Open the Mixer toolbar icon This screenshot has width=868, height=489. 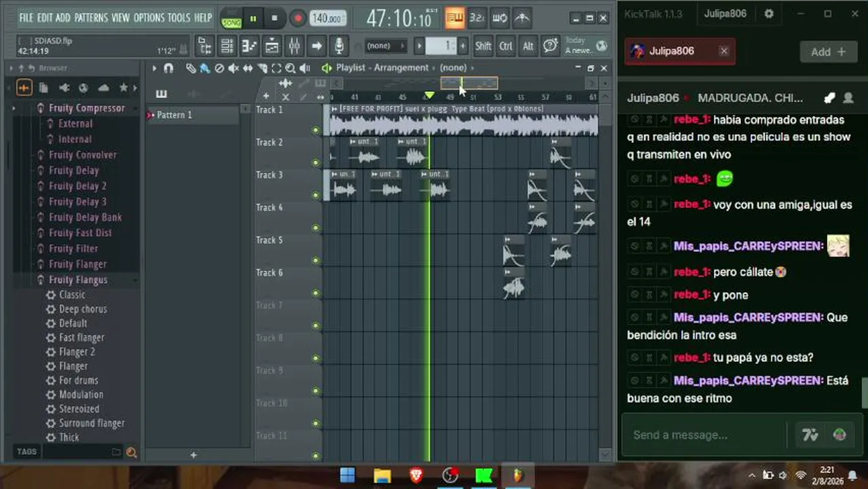(294, 46)
